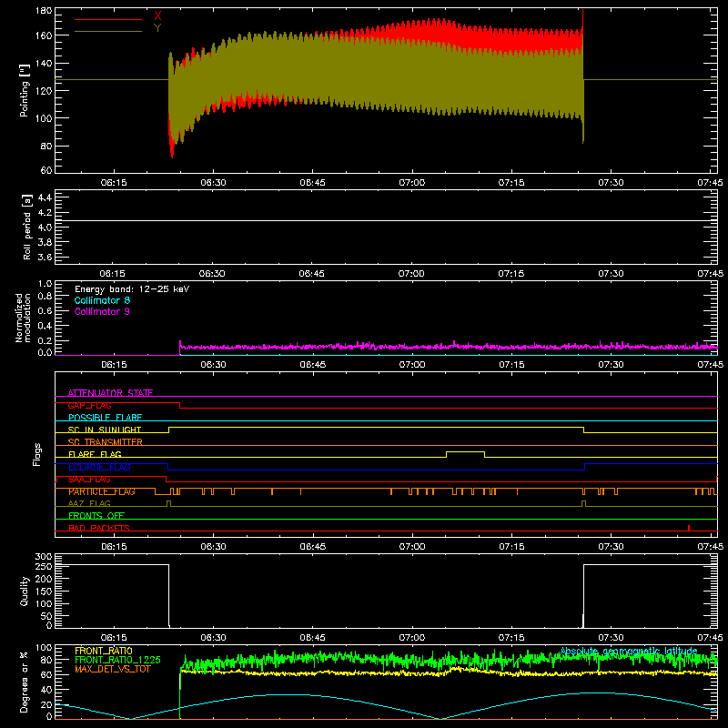Screen dimensions: 728x728
Task: Click the 60 tick on Pointing axis
Action: pyautogui.click(x=46, y=170)
